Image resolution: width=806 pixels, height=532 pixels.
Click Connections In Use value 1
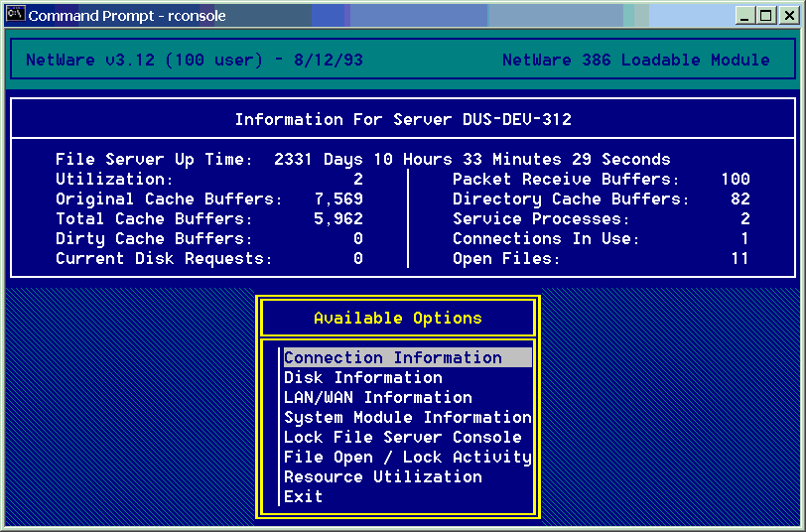[744, 238]
